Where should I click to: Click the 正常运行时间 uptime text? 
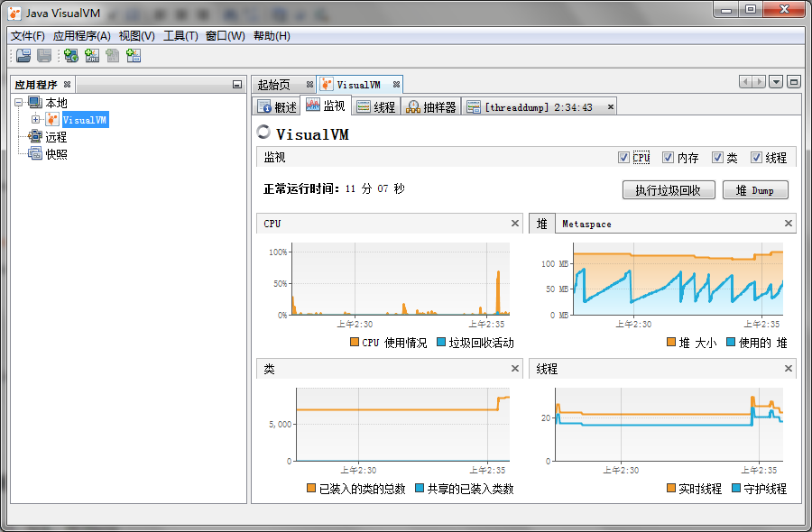click(x=334, y=188)
